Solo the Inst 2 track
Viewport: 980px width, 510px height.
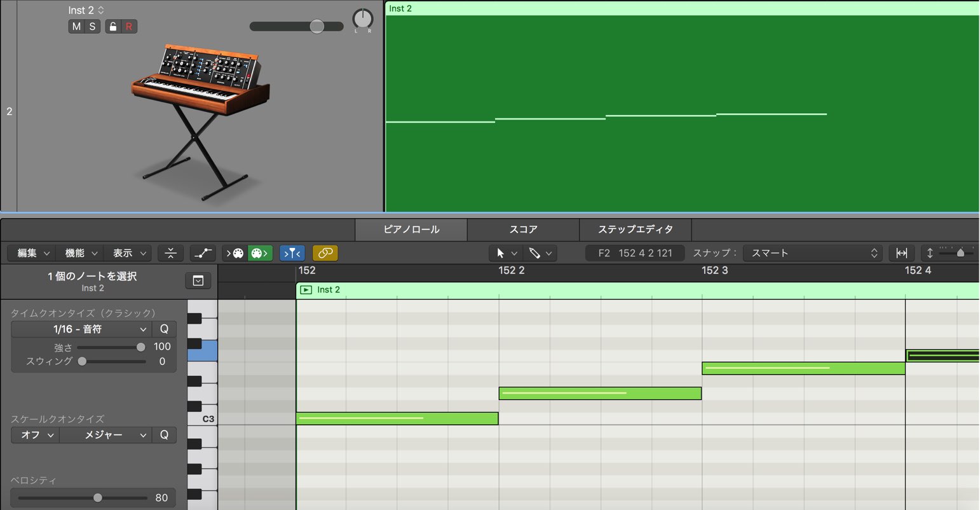pyautogui.click(x=92, y=27)
